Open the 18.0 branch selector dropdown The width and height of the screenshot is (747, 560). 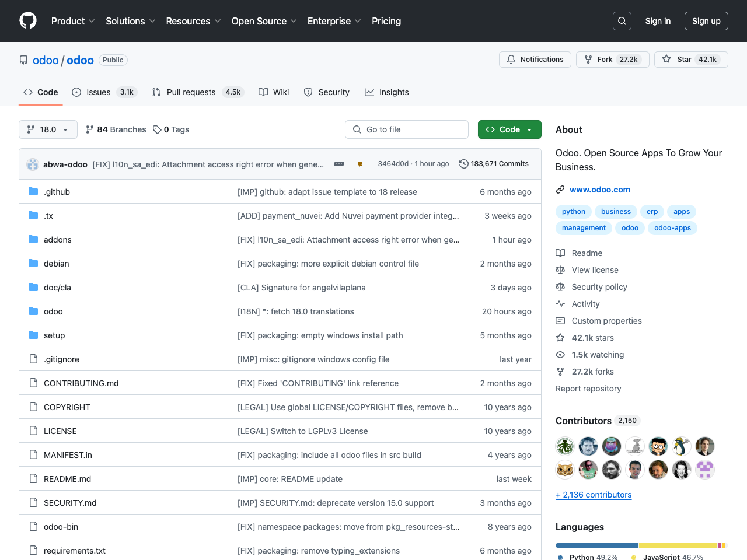coord(48,129)
